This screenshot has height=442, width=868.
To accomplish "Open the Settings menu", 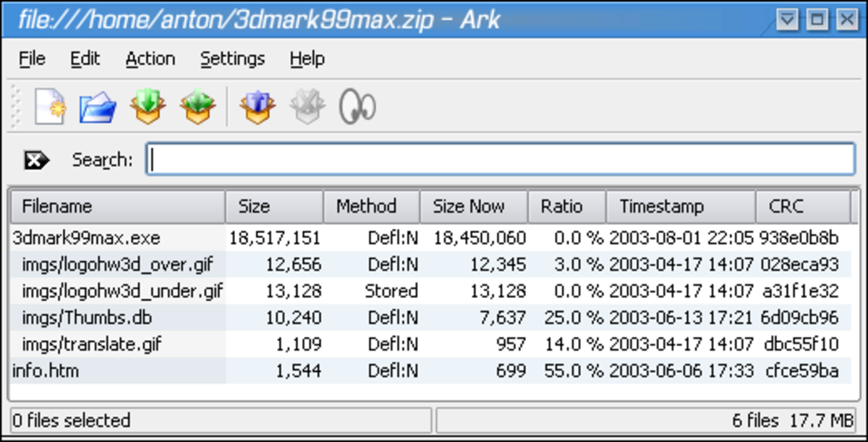I will [x=232, y=59].
